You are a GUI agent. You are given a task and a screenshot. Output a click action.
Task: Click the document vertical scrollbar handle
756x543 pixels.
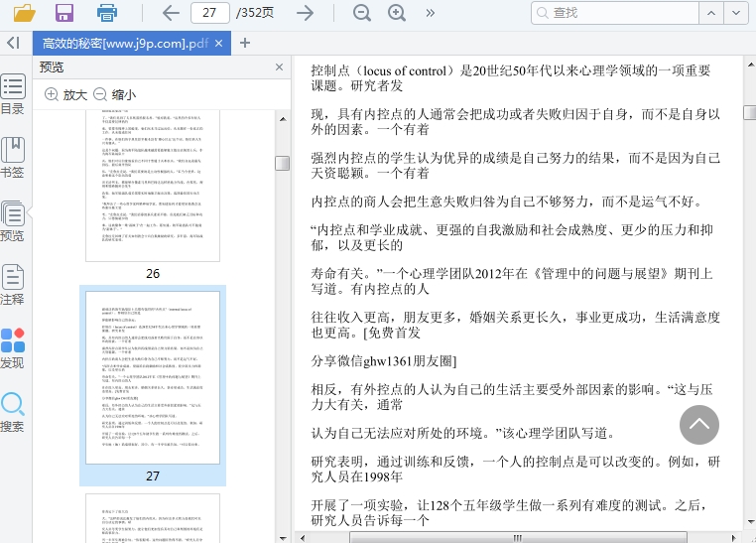750,112
